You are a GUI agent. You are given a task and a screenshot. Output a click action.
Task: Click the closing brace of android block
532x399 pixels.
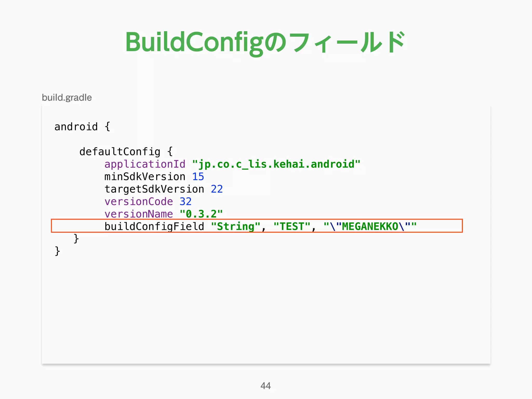coord(57,251)
